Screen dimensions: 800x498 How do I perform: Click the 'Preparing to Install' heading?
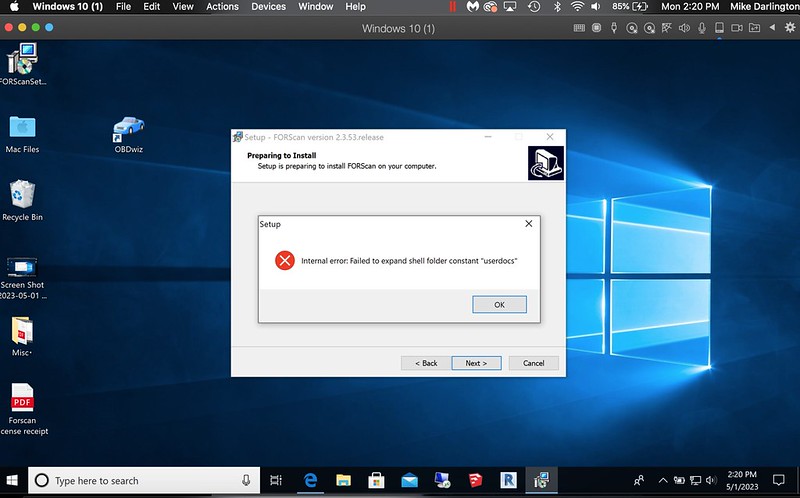pos(282,155)
